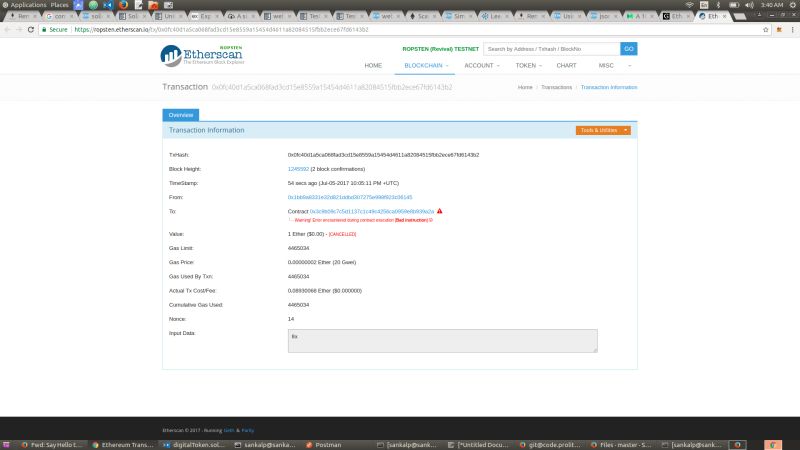This screenshot has height=450, width=800.
Task: Click the TxHash value text
Action: coord(383,155)
